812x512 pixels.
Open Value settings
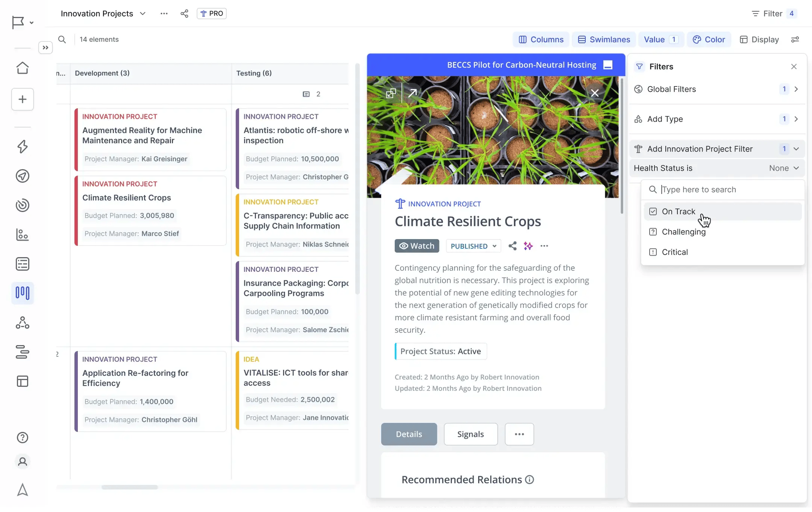click(661, 39)
